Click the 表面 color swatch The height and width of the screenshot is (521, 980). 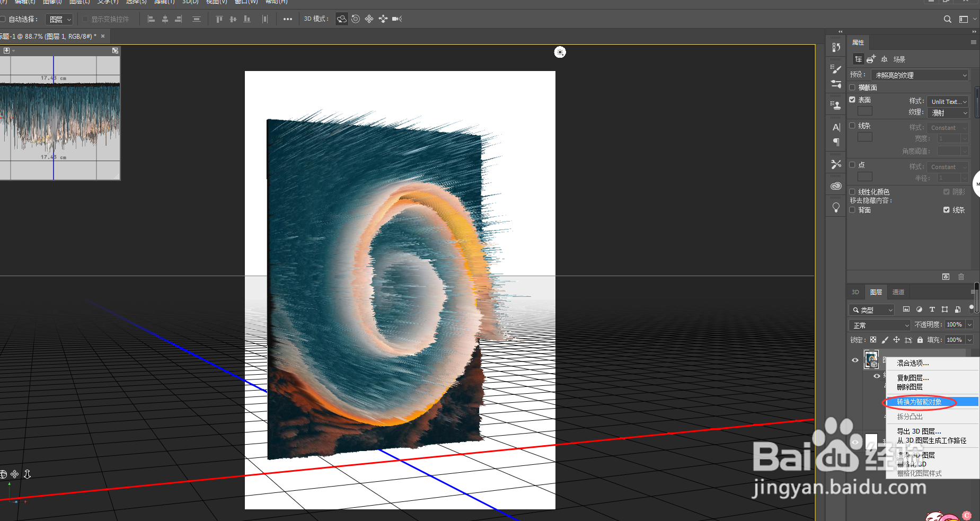(865, 111)
